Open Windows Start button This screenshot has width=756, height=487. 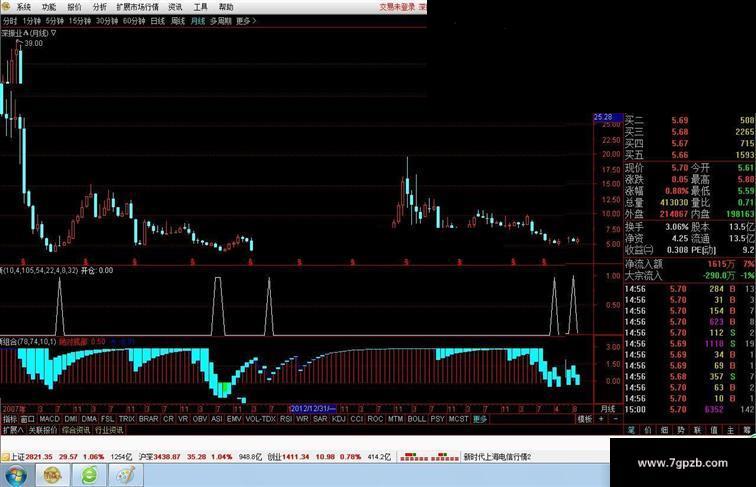click(x=14, y=475)
